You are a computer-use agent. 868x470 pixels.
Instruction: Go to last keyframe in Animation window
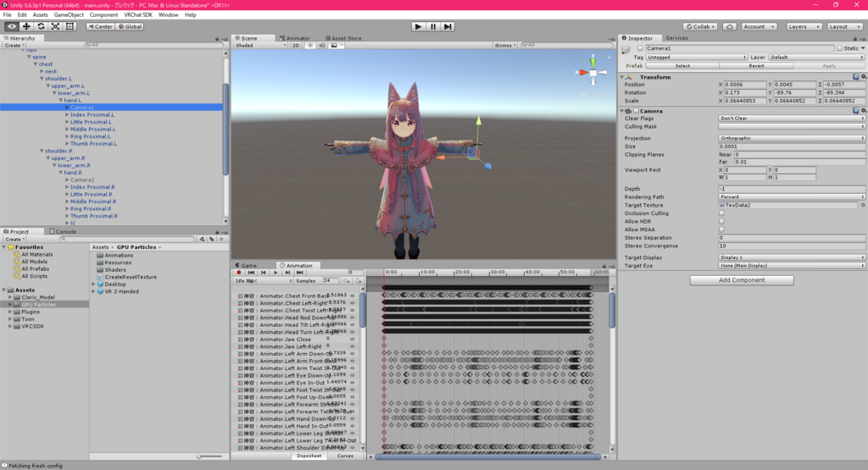(x=299, y=273)
